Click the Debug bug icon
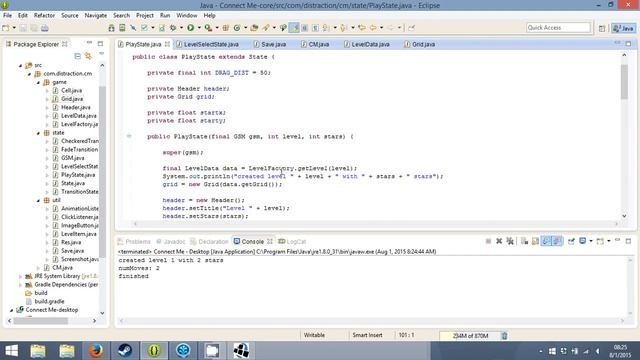640x360 pixels. pos(173,28)
